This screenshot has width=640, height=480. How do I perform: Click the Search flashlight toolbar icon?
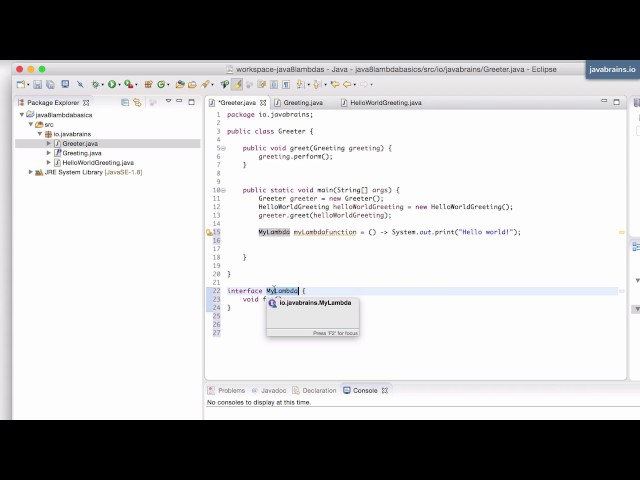point(205,84)
